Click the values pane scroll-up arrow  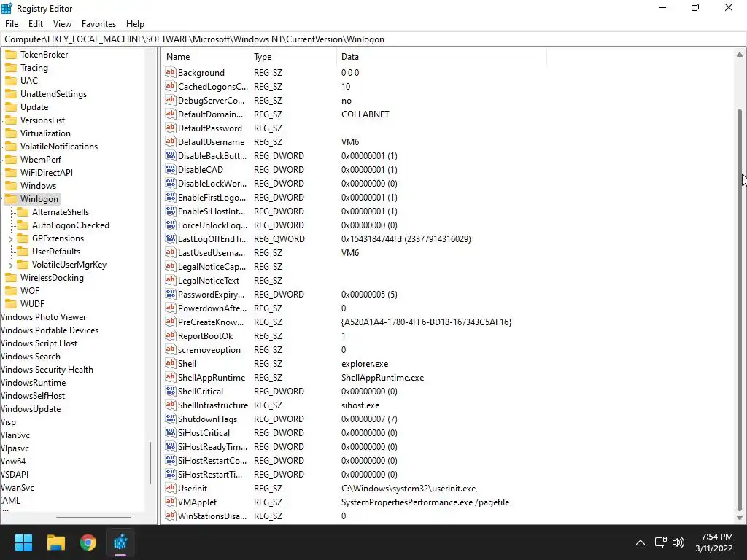[x=740, y=55]
